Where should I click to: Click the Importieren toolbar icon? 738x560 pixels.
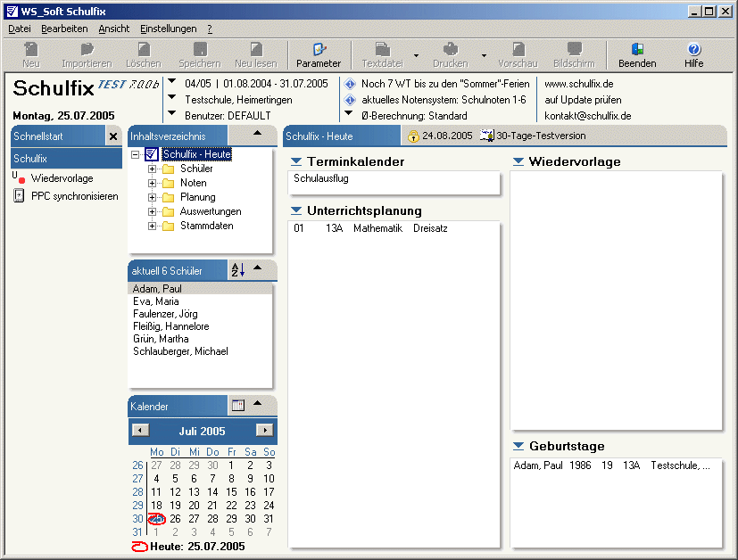click(87, 49)
